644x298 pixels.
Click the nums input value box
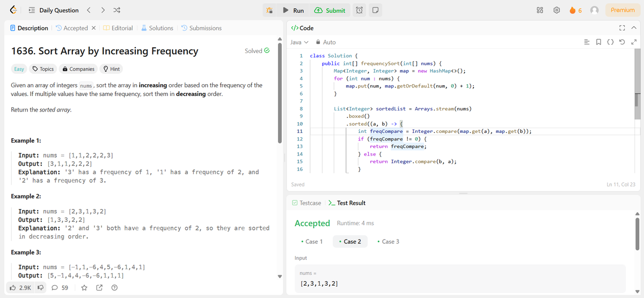(459, 278)
